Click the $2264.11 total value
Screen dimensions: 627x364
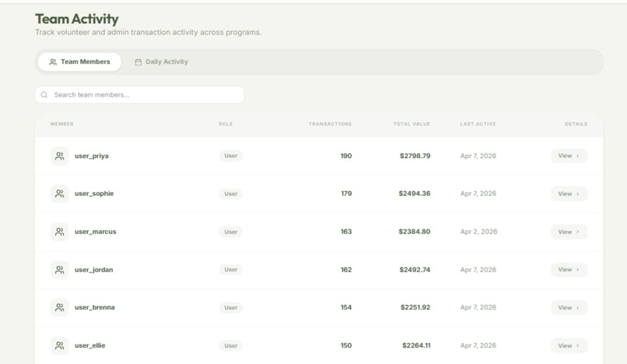tap(416, 345)
